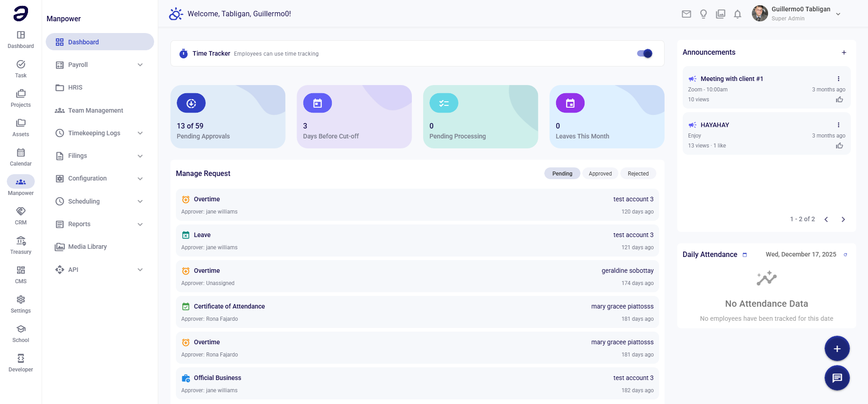This screenshot has width=868, height=404.
Task: Add a new announcement with plus icon
Action: pyautogui.click(x=844, y=52)
